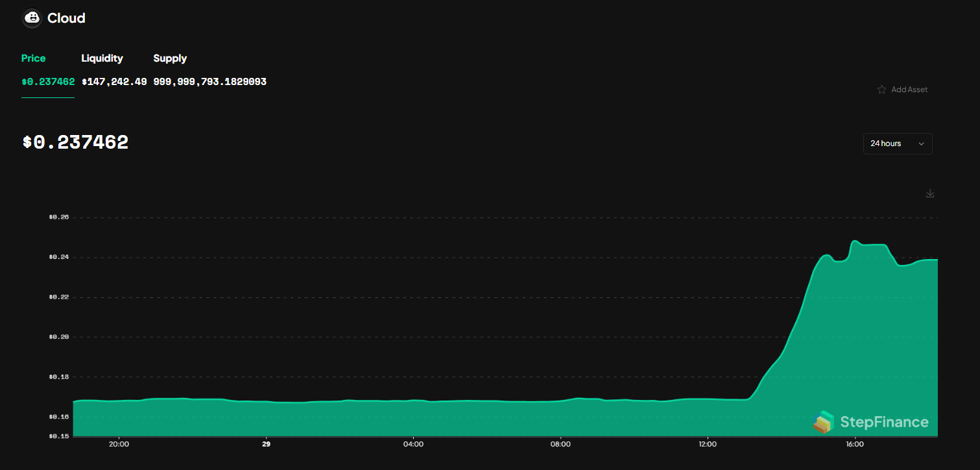This screenshot has height=470, width=980.
Task: Toggle favorite using the Add Asset star
Action: [x=881, y=89]
